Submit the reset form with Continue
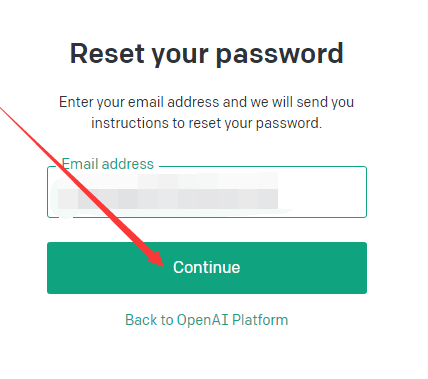The height and width of the screenshot is (379, 428). click(x=207, y=268)
